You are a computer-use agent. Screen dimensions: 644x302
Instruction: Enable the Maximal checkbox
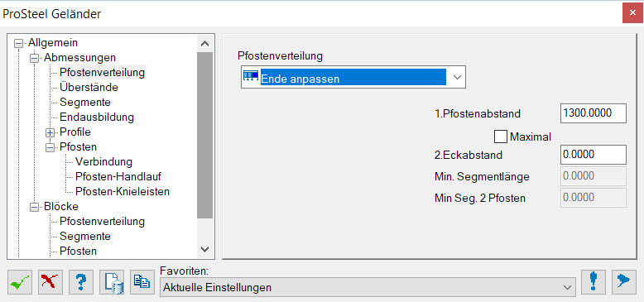(x=501, y=137)
